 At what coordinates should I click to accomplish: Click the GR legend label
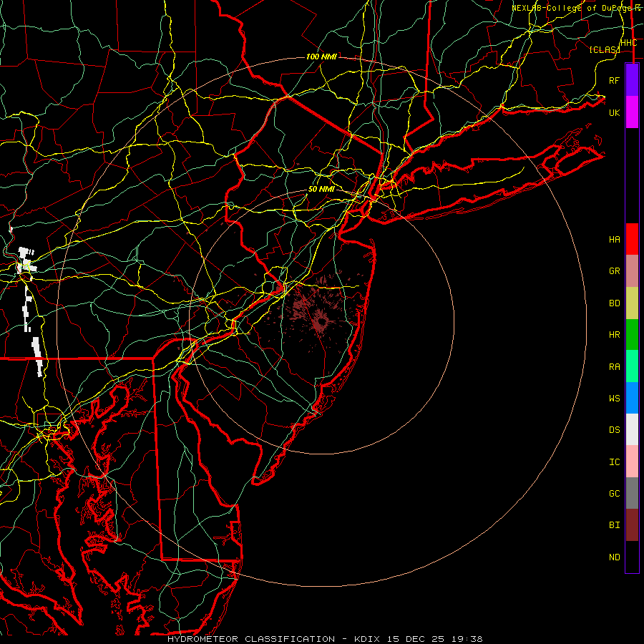pos(615,271)
